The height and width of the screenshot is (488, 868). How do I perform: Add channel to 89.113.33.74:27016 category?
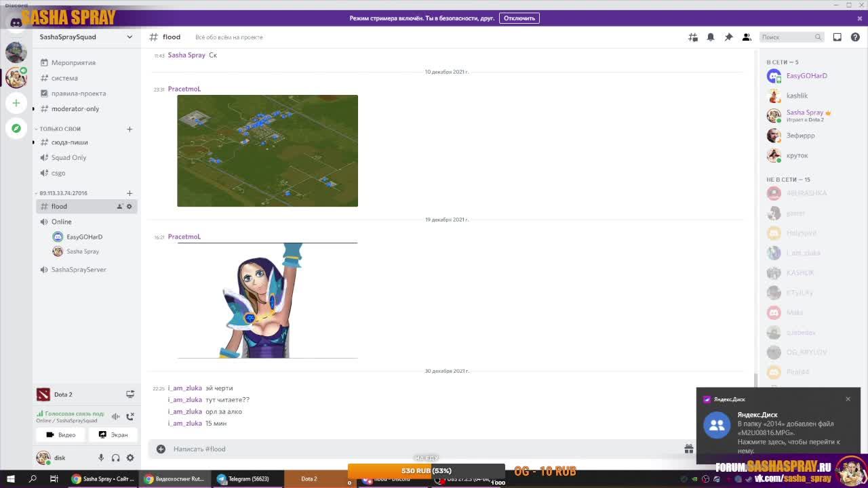130,193
